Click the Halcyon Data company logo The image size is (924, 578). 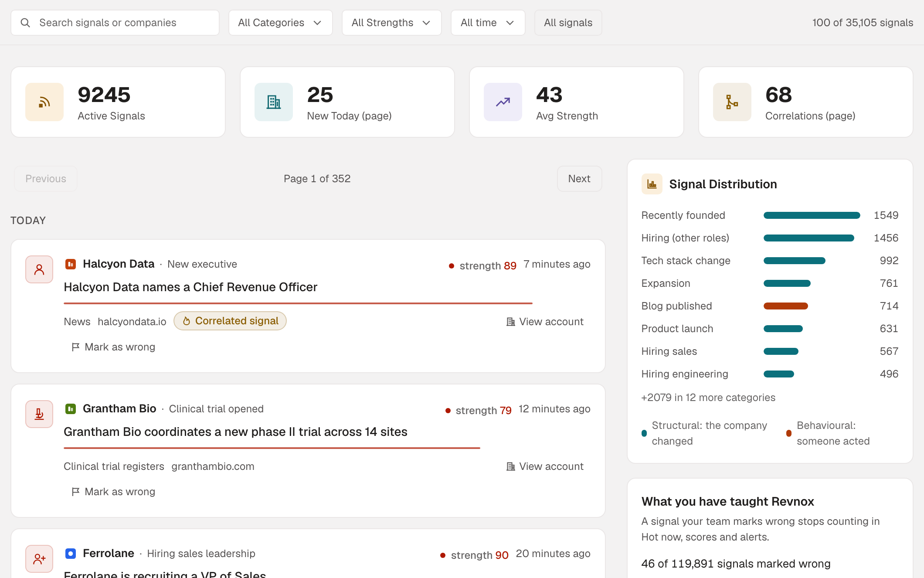[x=71, y=264]
